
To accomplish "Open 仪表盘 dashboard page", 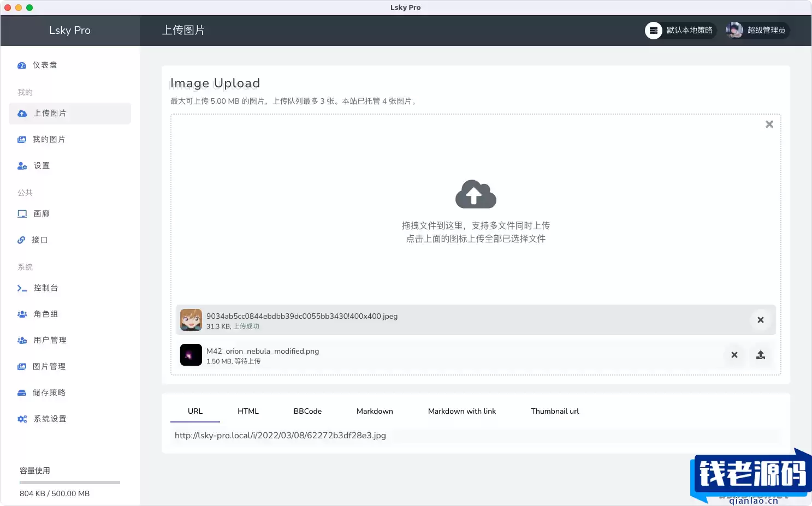I will pyautogui.click(x=70, y=66).
